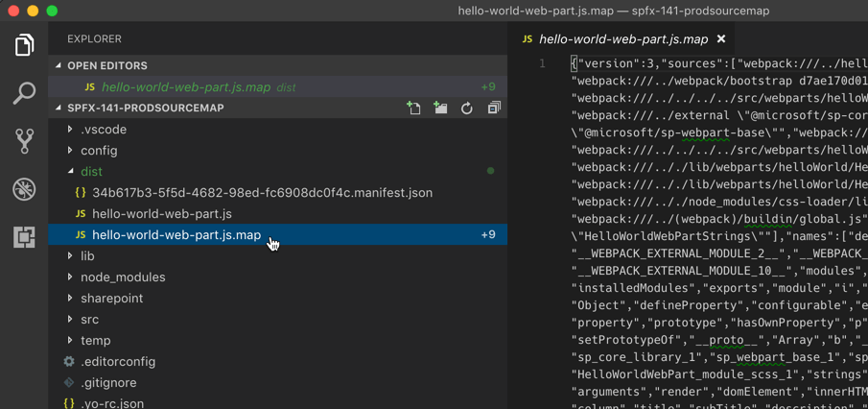Open the .gitignore file

tap(277, 382)
